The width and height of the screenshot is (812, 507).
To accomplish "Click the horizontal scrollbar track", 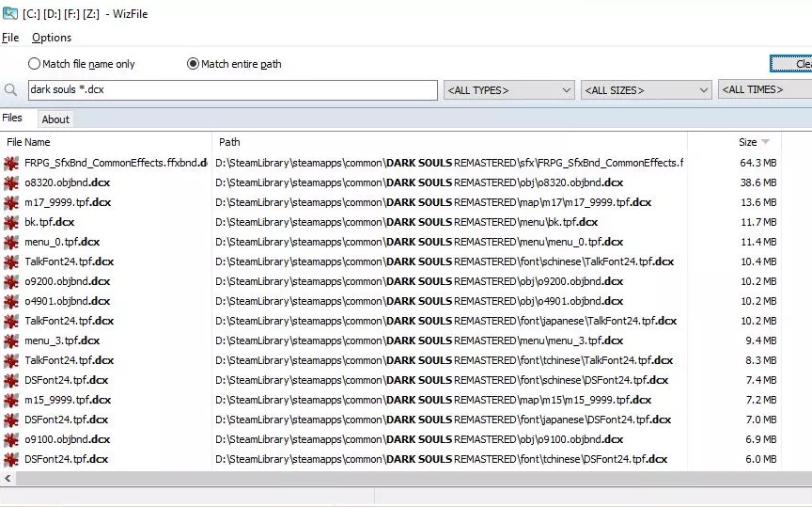I will tap(414, 479).
